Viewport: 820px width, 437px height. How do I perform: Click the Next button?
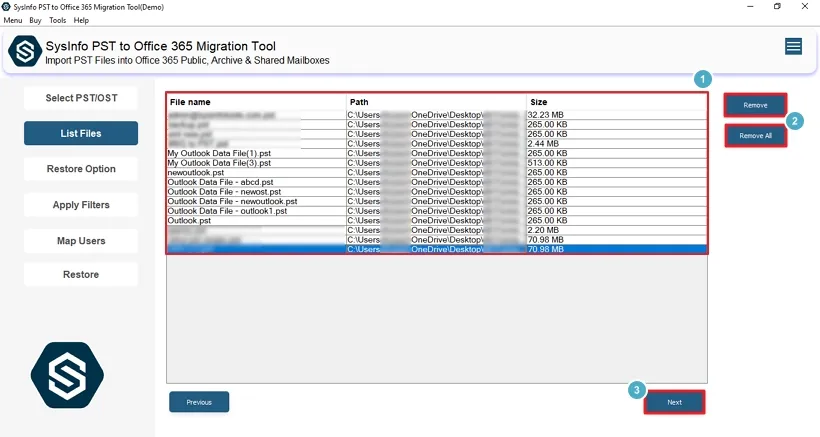[674, 402]
